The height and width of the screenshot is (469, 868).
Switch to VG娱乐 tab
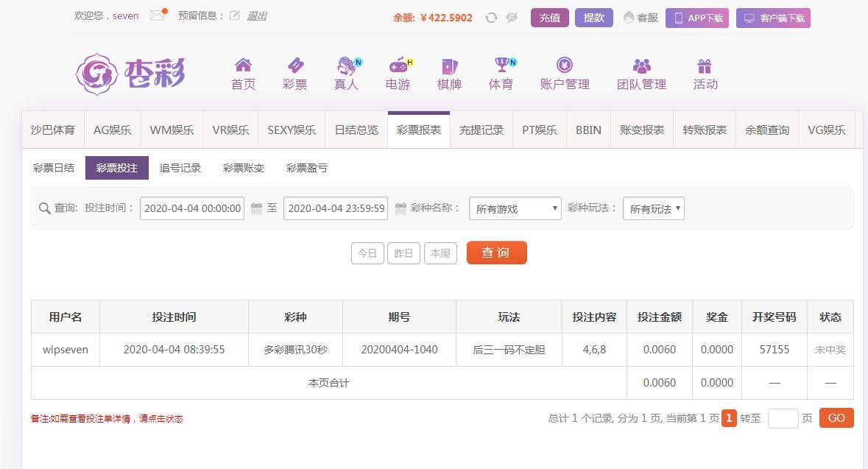827,130
